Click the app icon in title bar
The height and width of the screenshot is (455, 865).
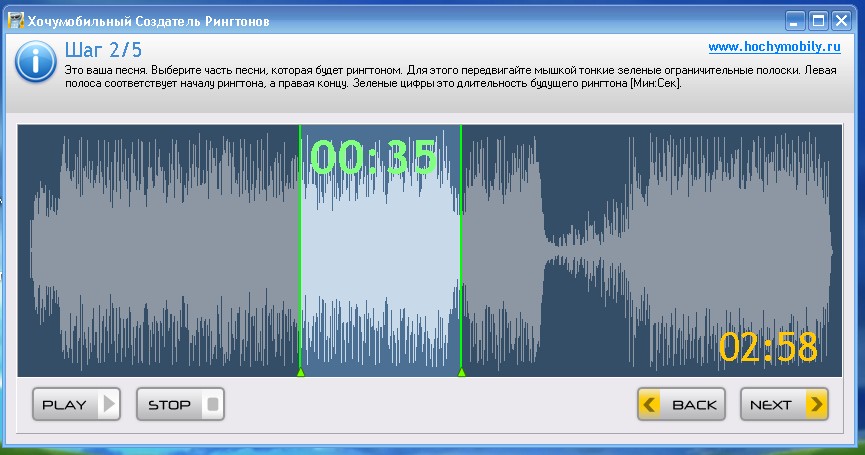point(15,21)
